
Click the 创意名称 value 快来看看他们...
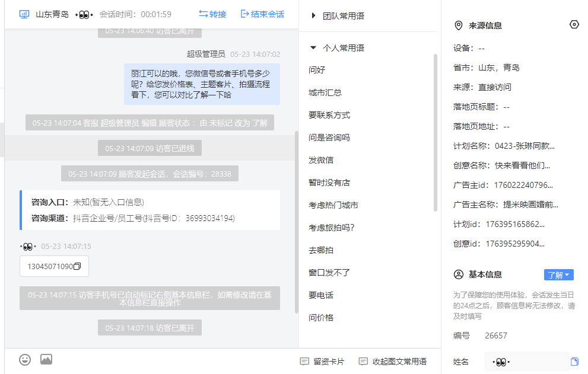(x=522, y=165)
